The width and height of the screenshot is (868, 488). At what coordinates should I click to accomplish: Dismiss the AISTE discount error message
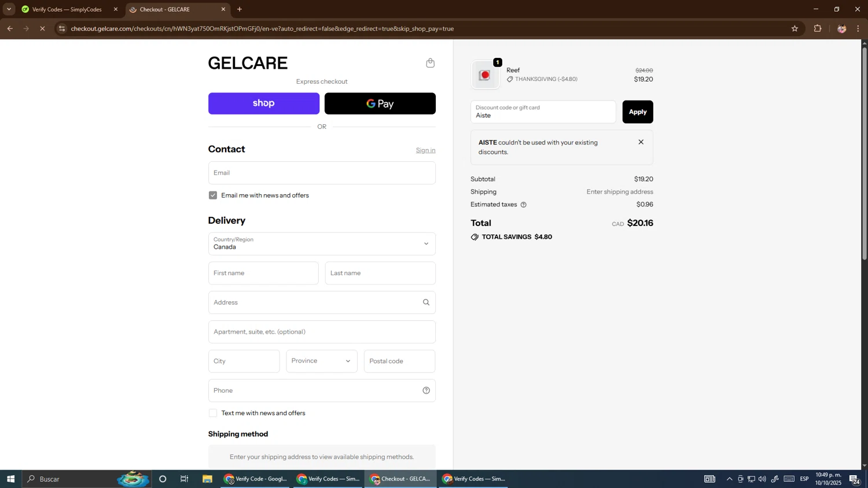(x=641, y=142)
